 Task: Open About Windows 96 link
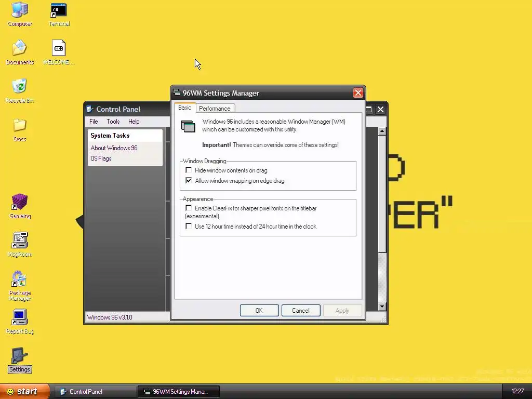tap(114, 148)
